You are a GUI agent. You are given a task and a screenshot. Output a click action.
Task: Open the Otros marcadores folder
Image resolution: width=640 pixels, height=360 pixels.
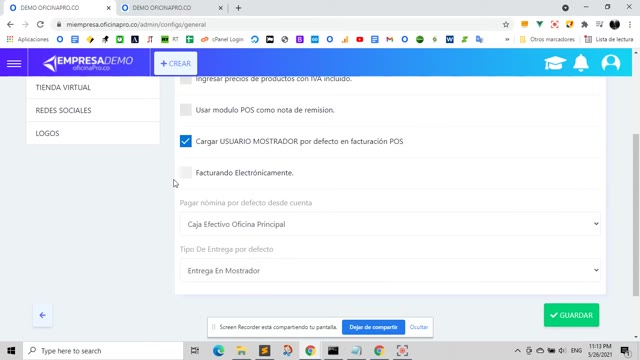point(547,40)
